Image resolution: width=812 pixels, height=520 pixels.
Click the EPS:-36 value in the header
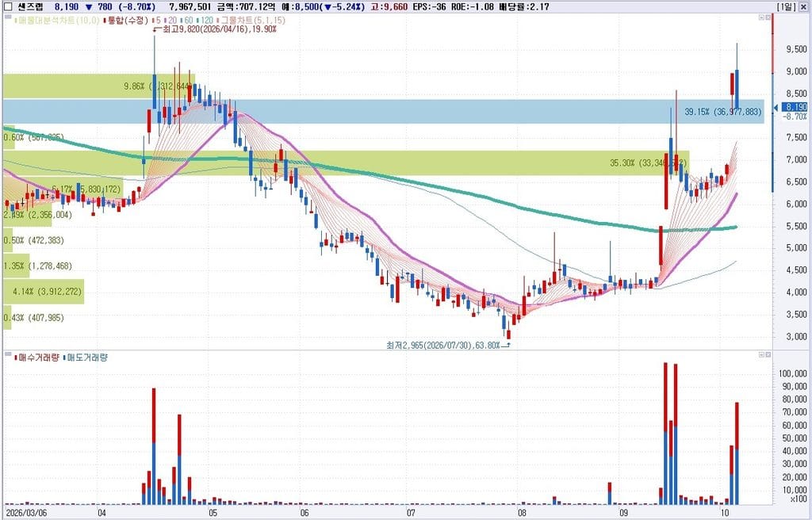click(429, 7)
